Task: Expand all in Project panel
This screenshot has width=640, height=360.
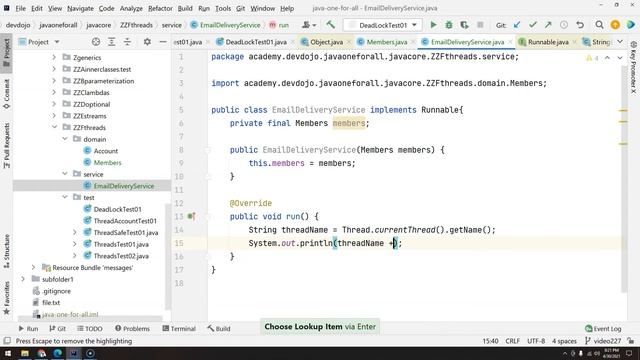Action: 111,42
